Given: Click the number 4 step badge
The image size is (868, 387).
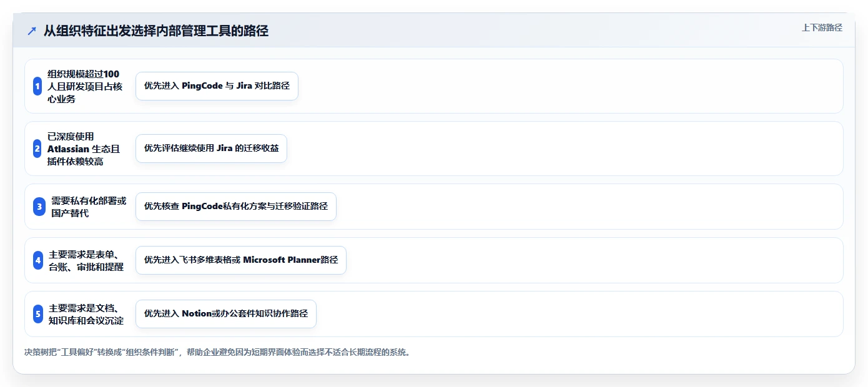Looking at the screenshot, I should coord(38,260).
